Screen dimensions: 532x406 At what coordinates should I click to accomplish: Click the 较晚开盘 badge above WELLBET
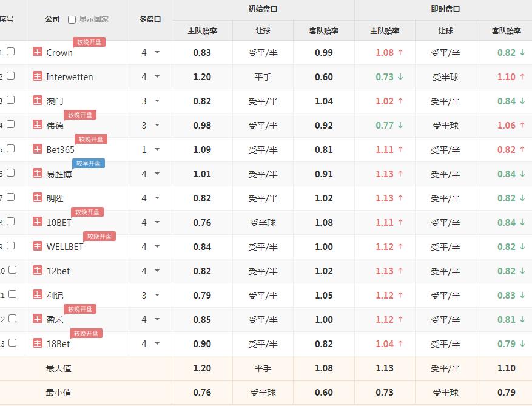[99, 236]
